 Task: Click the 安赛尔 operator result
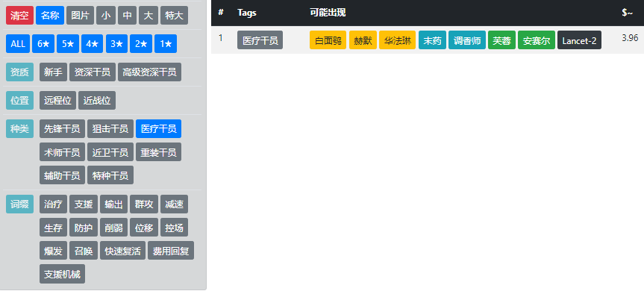click(x=537, y=40)
